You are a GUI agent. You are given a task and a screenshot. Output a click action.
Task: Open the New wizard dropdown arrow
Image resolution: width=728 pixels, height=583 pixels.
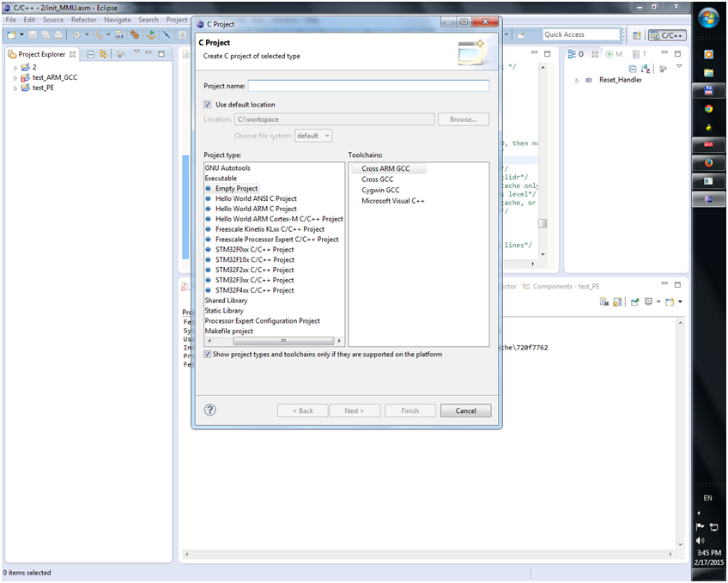point(21,35)
